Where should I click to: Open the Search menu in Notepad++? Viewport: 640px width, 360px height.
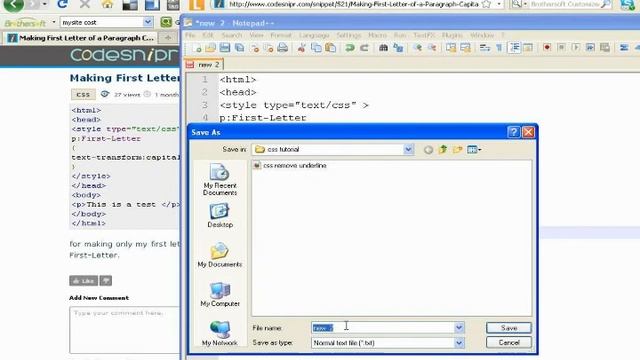(232, 36)
